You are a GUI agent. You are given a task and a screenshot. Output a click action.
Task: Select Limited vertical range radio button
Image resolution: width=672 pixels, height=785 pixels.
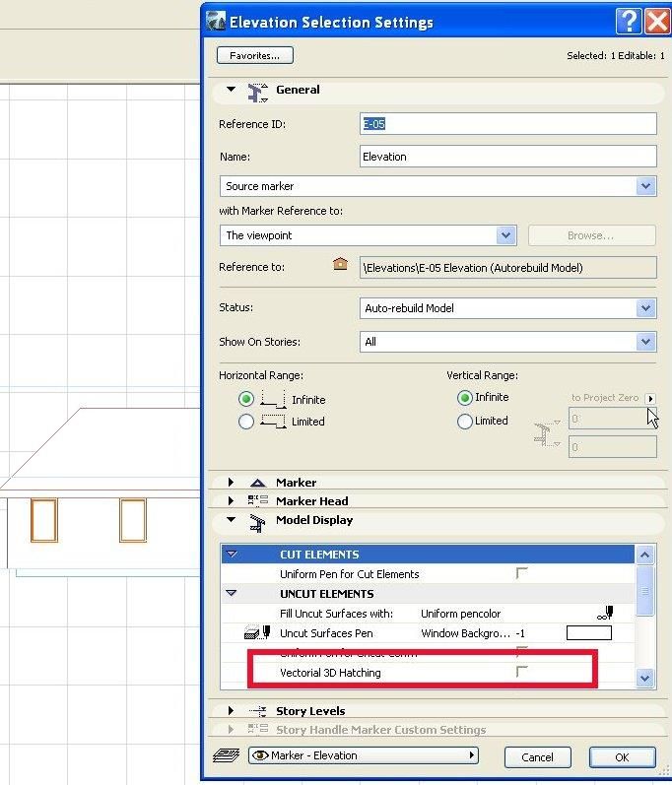pyautogui.click(x=465, y=421)
